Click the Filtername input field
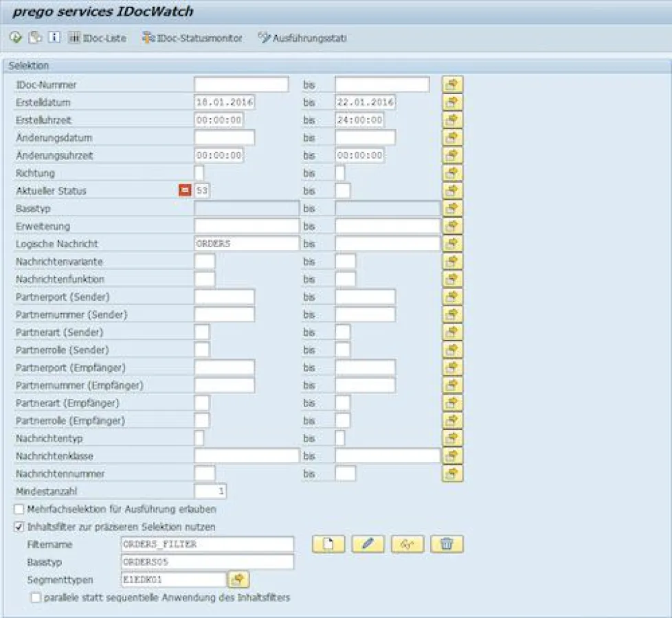Image resolution: width=672 pixels, height=618 pixels. click(207, 545)
